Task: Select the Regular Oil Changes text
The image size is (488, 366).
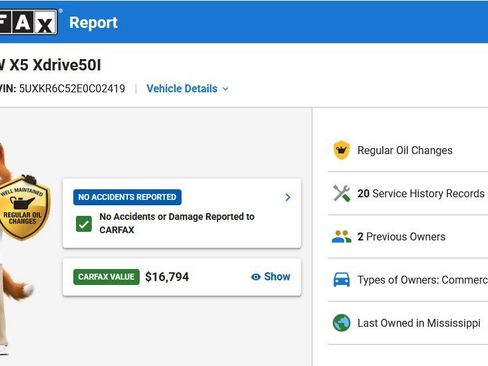Action: [405, 150]
